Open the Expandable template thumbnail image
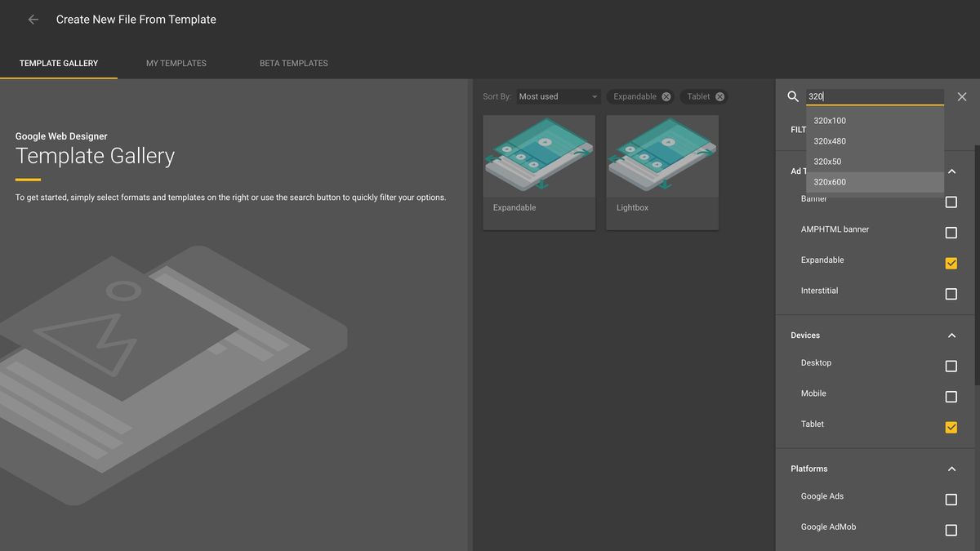Image resolution: width=980 pixels, height=551 pixels. click(x=539, y=155)
